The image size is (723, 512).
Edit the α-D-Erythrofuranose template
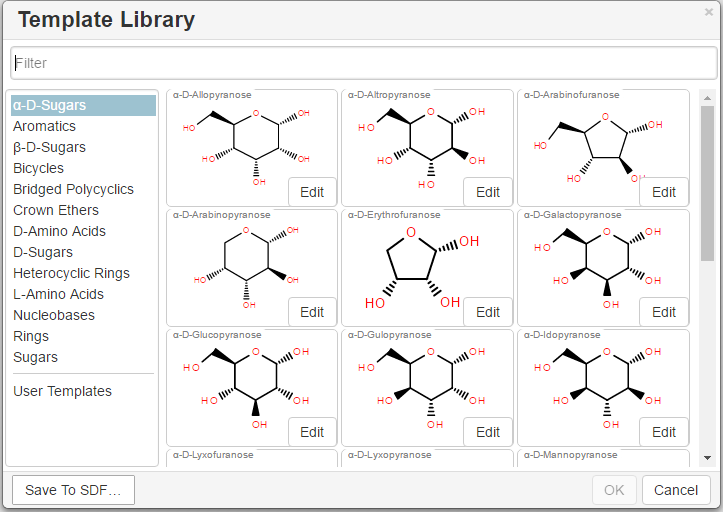[x=488, y=312]
